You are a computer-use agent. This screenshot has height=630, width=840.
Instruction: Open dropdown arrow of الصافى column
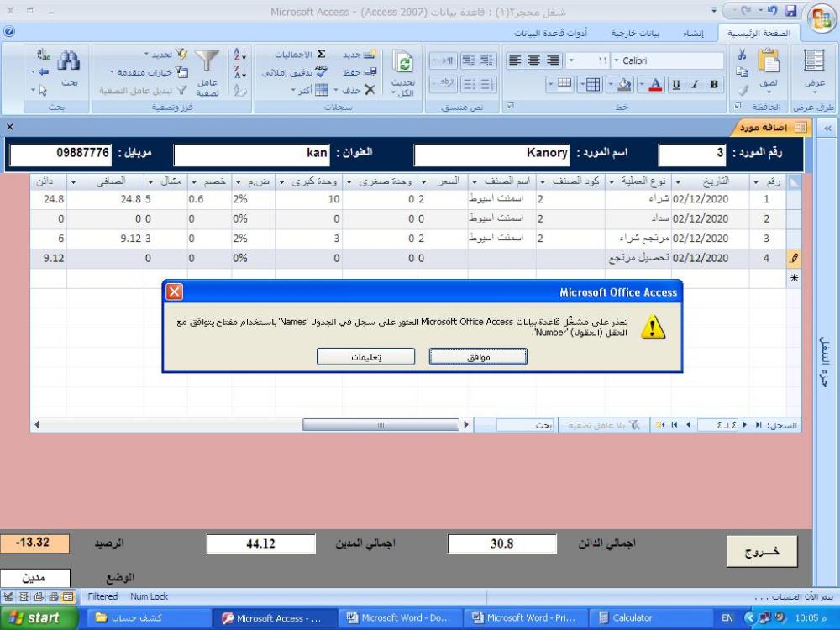click(x=73, y=182)
